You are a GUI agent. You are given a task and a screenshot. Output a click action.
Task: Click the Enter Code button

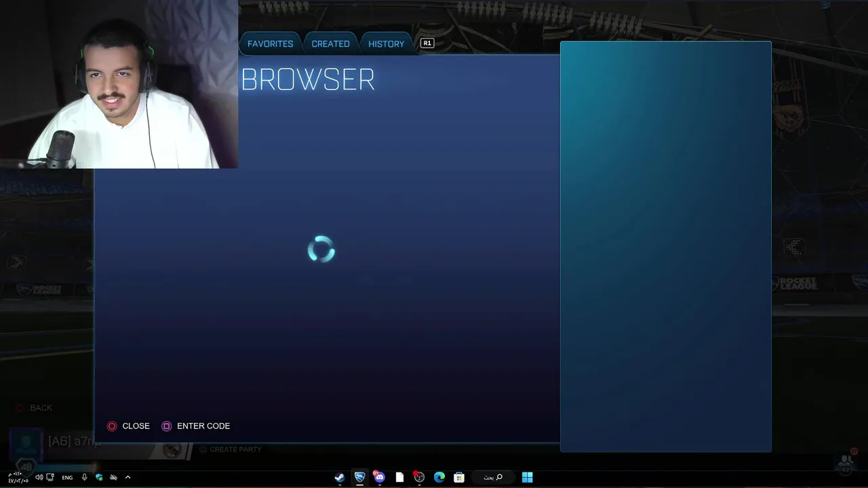203,426
